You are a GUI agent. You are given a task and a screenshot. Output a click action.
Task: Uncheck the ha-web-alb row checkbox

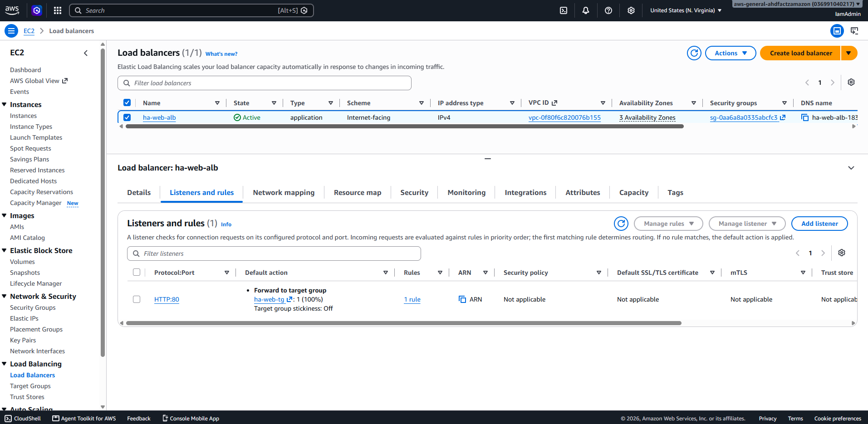click(127, 117)
